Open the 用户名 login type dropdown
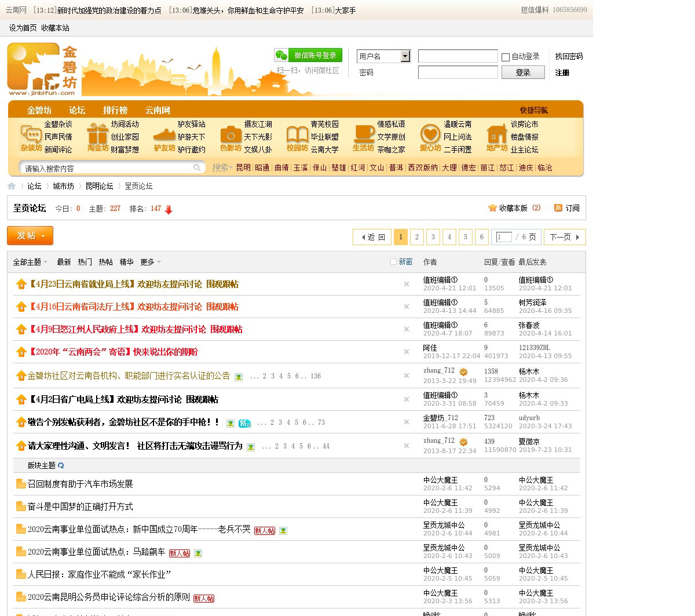This screenshot has height=616, width=695. pyautogui.click(x=405, y=56)
